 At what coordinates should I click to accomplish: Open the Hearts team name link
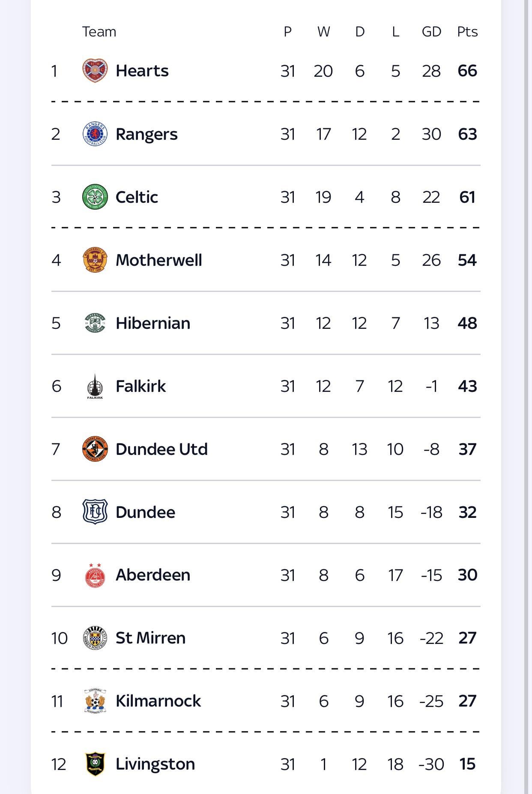coord(142,71)
